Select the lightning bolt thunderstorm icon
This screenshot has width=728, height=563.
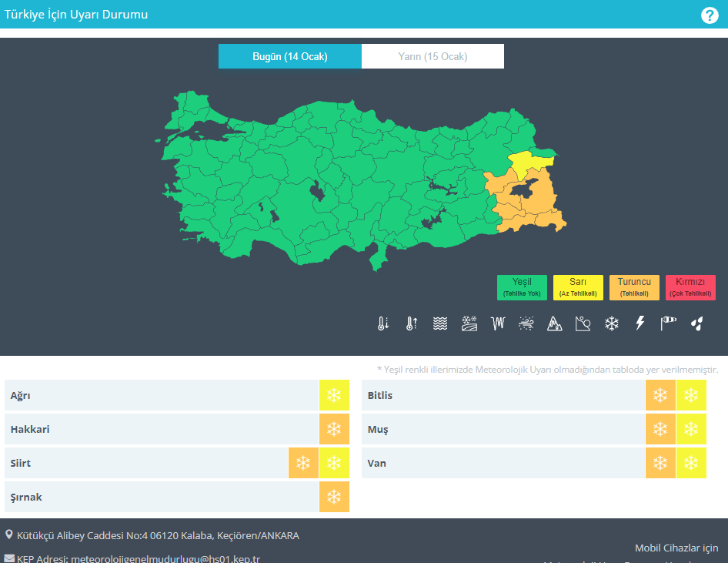[640, 324]
